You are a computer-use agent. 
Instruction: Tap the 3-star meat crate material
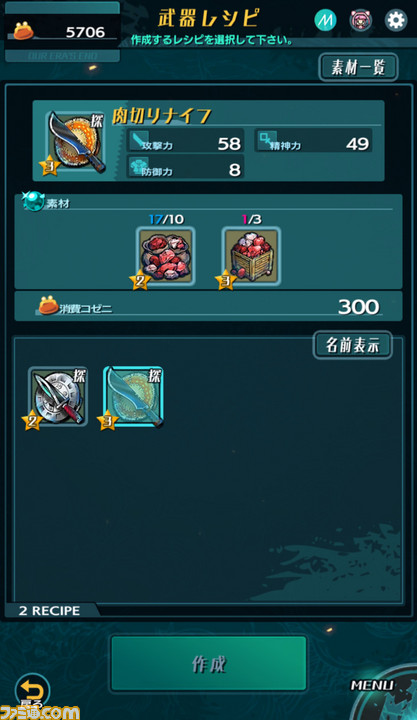coord(251,257)
